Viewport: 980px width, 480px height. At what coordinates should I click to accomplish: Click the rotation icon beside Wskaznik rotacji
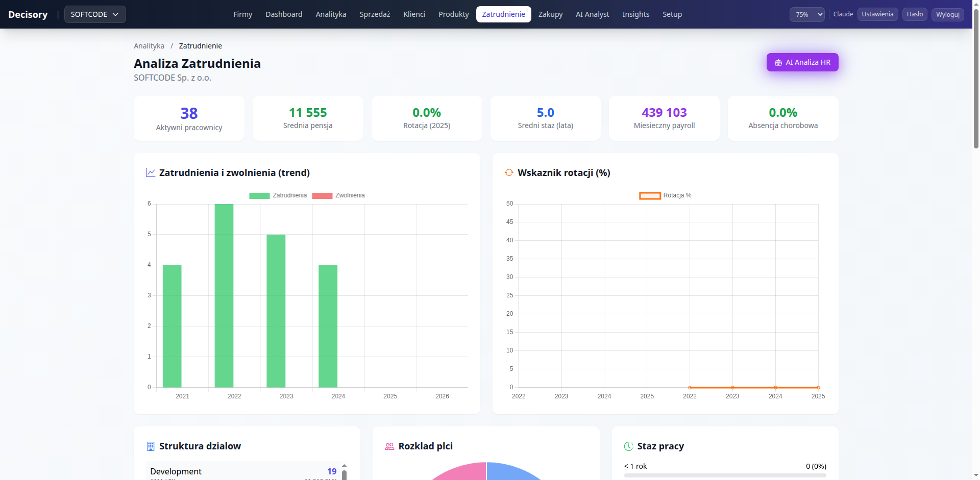tap(509, 173)
